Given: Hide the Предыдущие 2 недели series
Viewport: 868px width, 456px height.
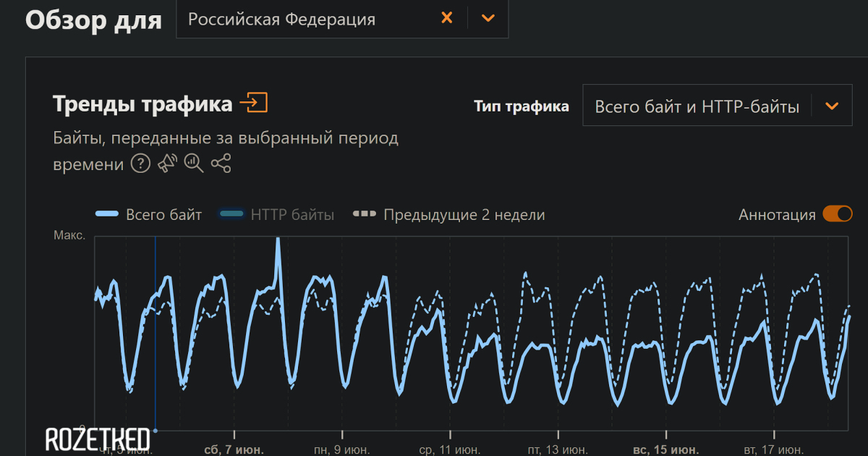Looking at the screenshot, I should click(448, 214).
